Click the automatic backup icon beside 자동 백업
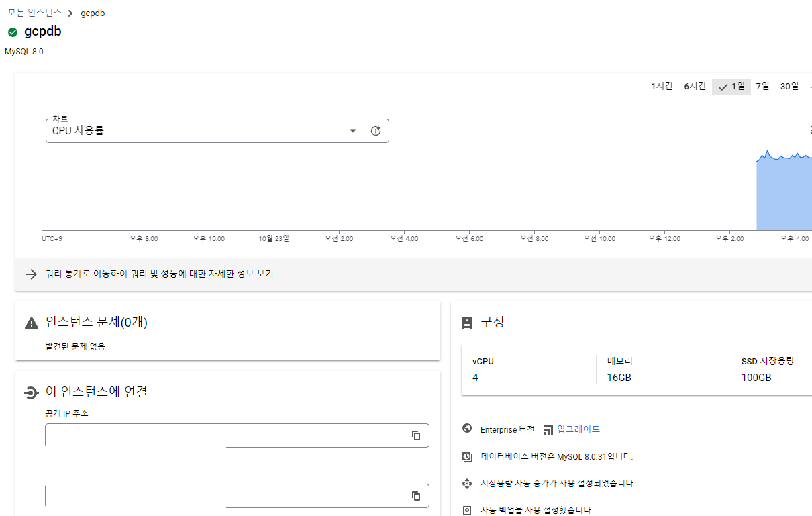Viewport: 812px width, 516px height. click(467, 510)
